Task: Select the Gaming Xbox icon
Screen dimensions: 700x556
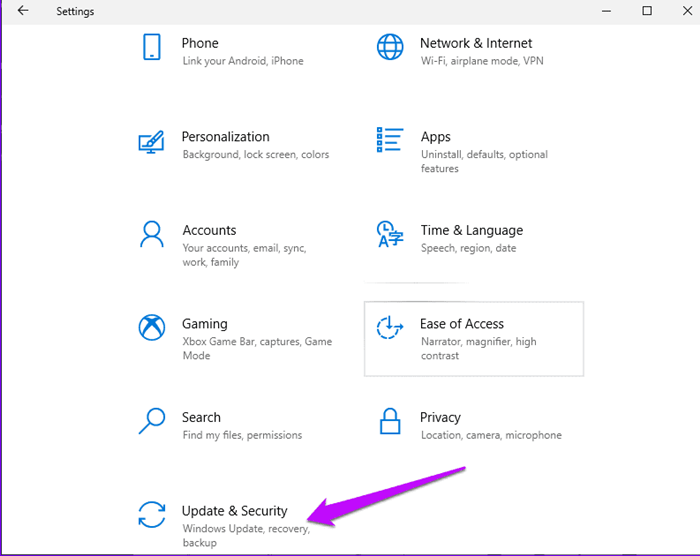Action: [151, 328]
